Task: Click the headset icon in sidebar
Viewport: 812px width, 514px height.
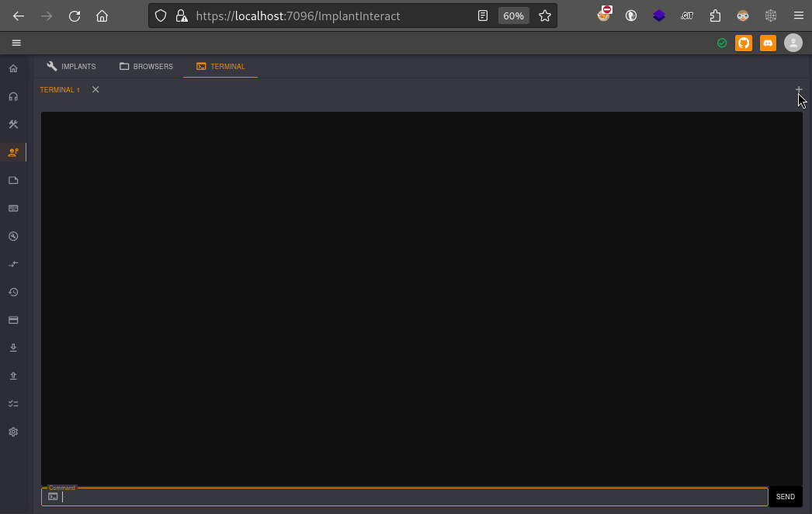Action: (13, 96)
